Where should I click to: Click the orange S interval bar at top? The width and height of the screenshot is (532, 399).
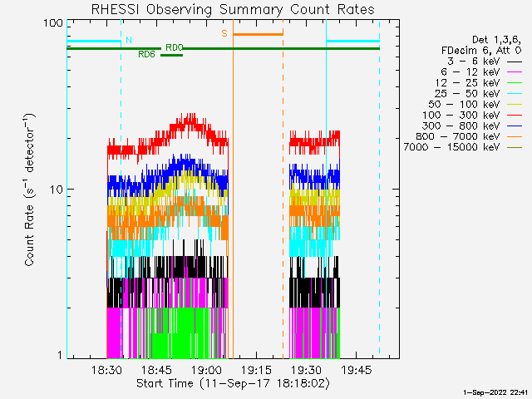[259, 34]
